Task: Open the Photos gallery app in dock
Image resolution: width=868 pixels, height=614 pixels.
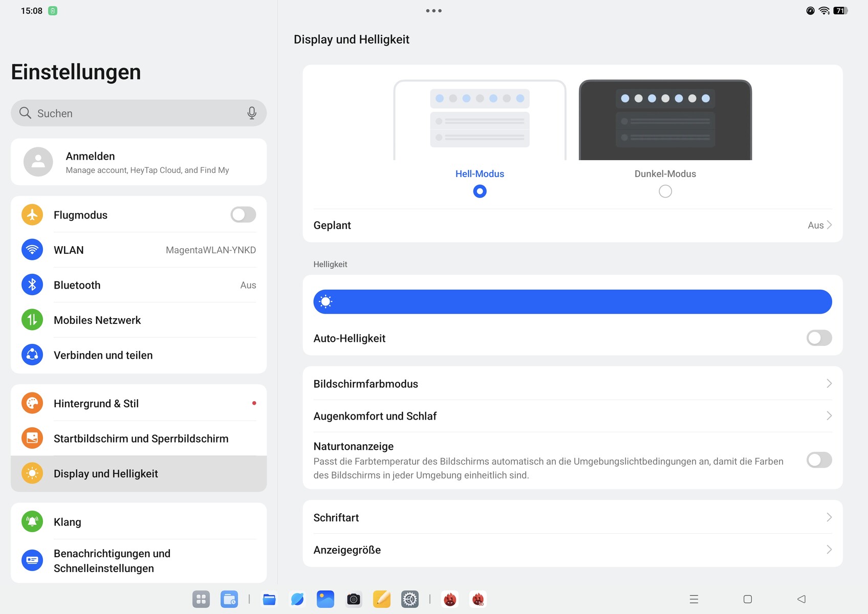Action: point(325,599)
